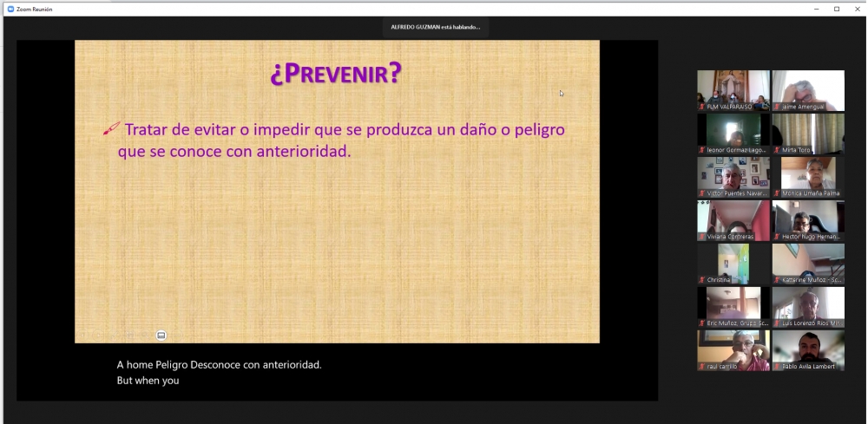Click the 'ALFREDO GUZMAN está hablando' banner
This screenshot has height=424, width=868.
coord(434,27)
